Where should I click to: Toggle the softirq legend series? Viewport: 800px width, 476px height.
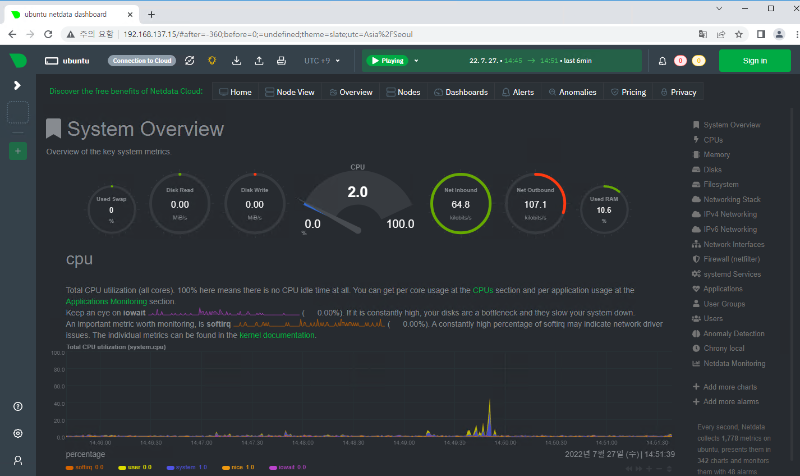pos(82,466)
